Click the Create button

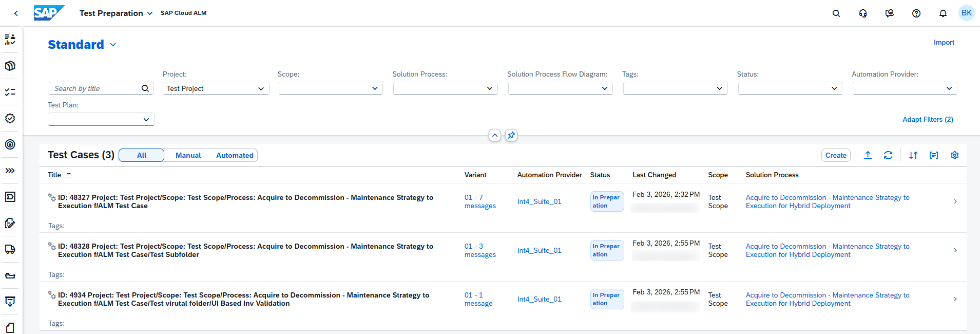pos(836,155)
